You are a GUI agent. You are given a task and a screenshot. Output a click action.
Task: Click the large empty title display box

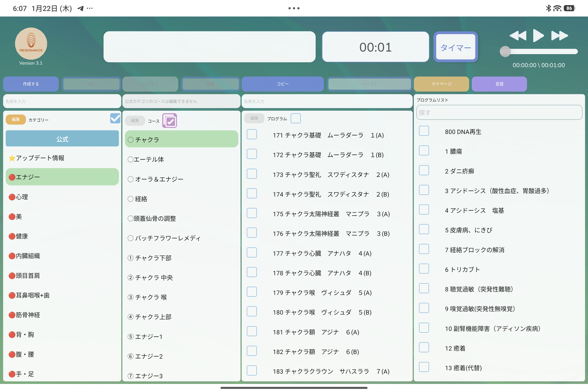pyautogui.click(x=209, y=47)
